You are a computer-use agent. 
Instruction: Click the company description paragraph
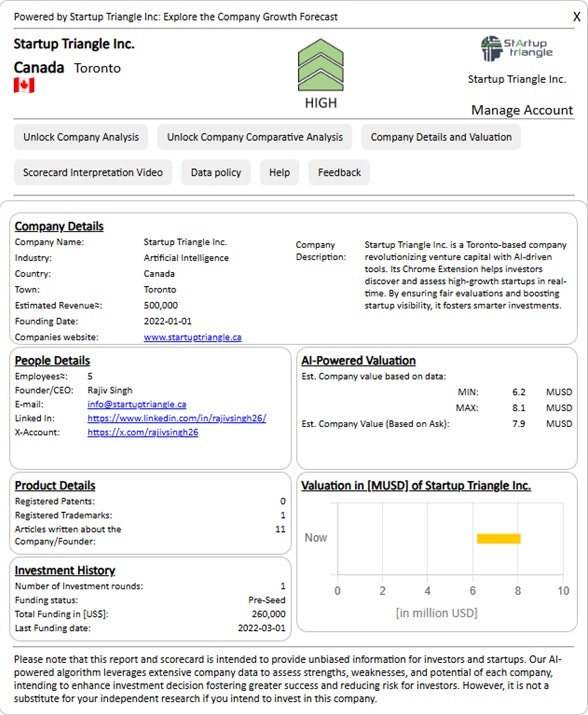(465, 275)
